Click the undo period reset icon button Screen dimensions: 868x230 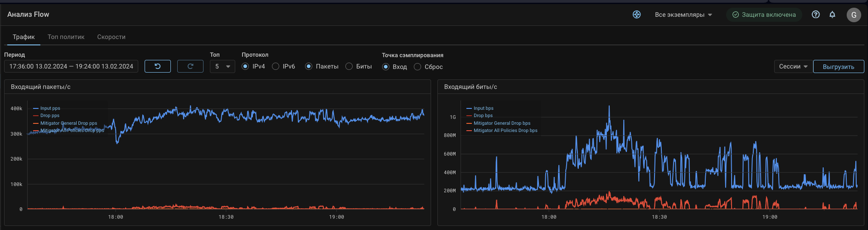pos(157,66)
